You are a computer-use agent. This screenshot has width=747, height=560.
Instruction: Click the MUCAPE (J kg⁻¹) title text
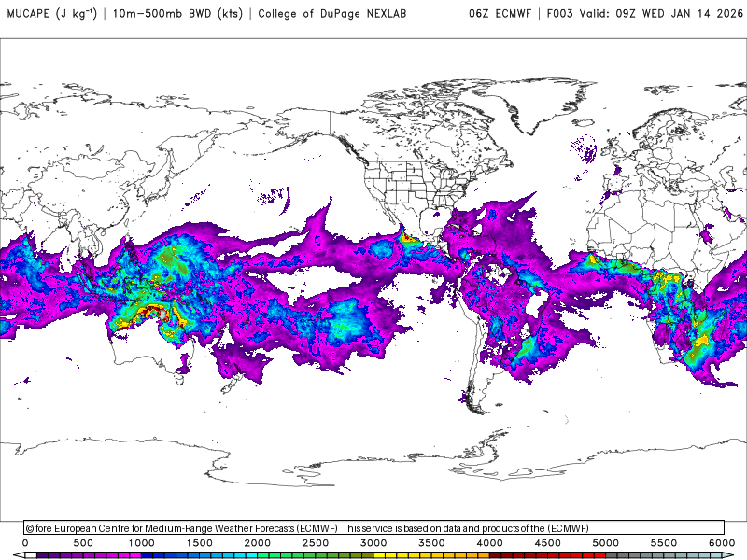52,13
